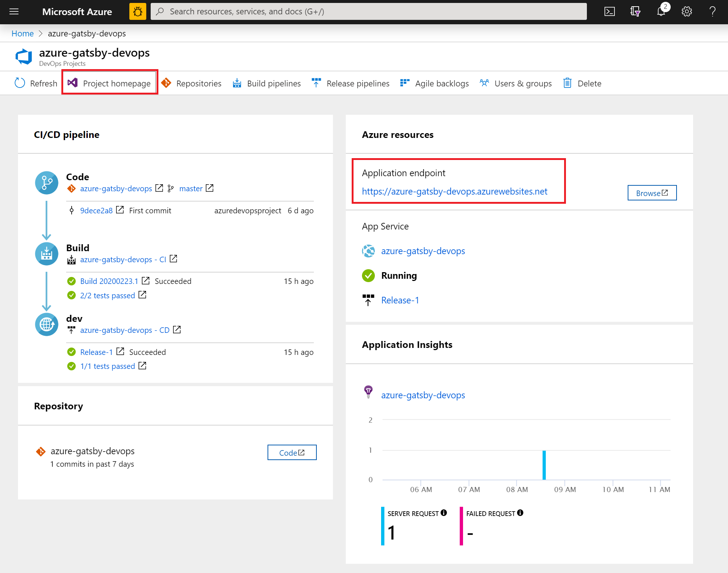Click the Refresh icon

pyautogui.click(x=19, y=83)
